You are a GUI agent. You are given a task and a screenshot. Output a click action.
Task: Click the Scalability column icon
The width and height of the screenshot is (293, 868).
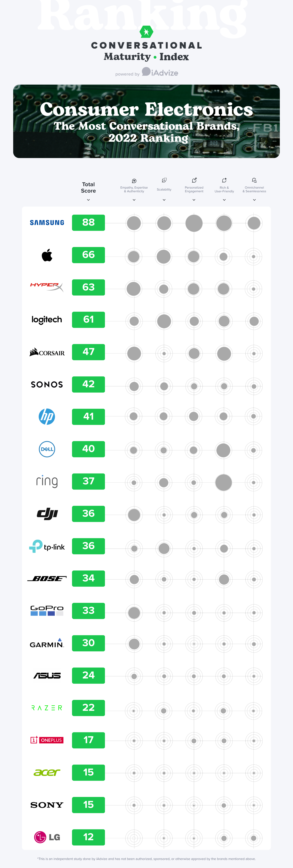(x=164, y=180)
